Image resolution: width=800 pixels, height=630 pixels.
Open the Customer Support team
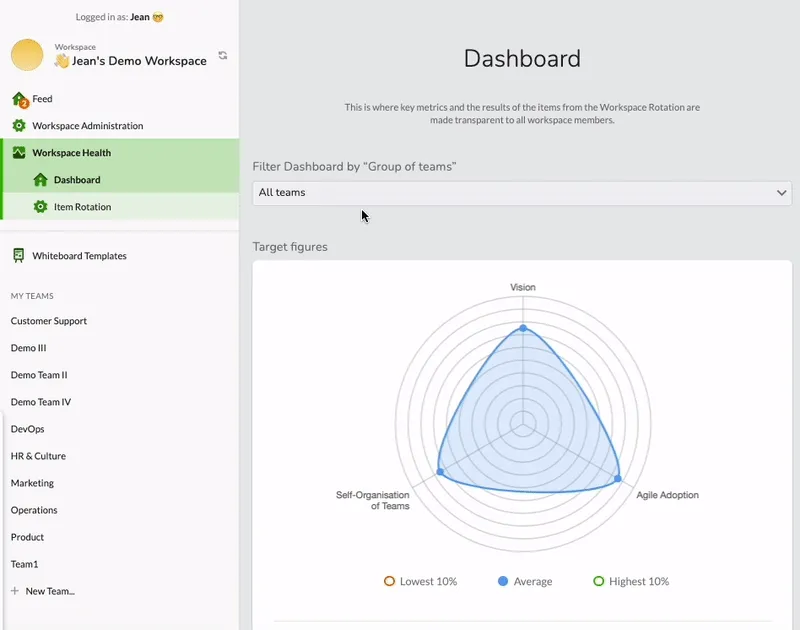pyautogui.click(x=49, y=321)
